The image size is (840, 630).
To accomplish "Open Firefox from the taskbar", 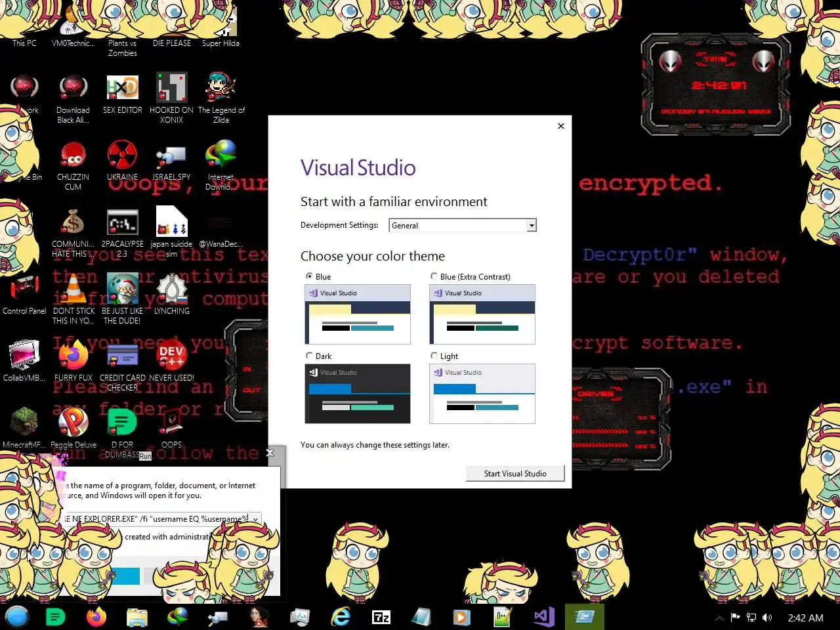I will pos(96,617).
